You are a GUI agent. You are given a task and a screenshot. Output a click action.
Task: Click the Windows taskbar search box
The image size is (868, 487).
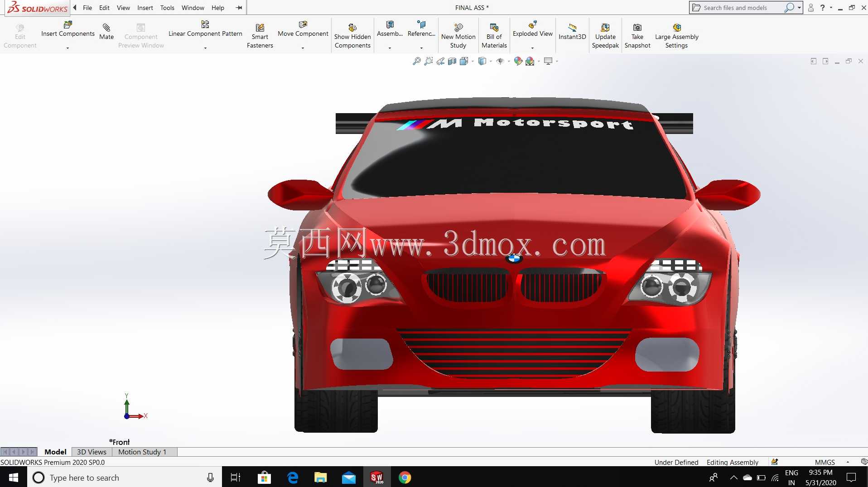pos(125,477)
